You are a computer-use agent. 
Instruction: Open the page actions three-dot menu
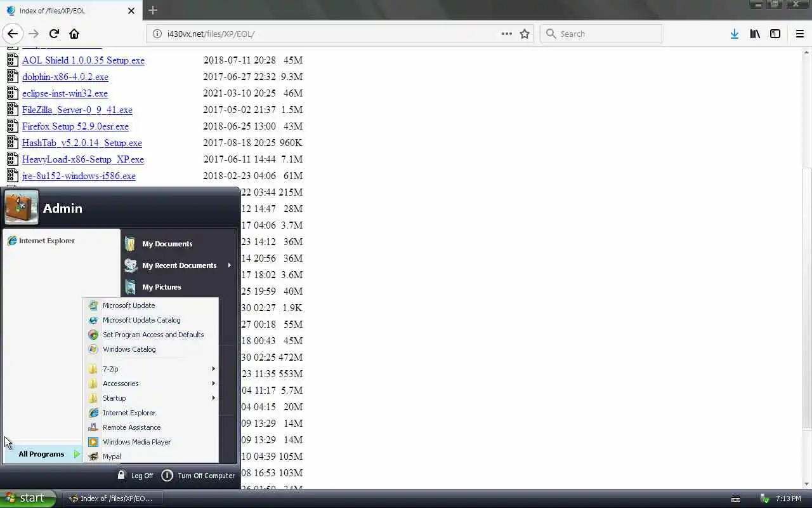coord(507,34)
